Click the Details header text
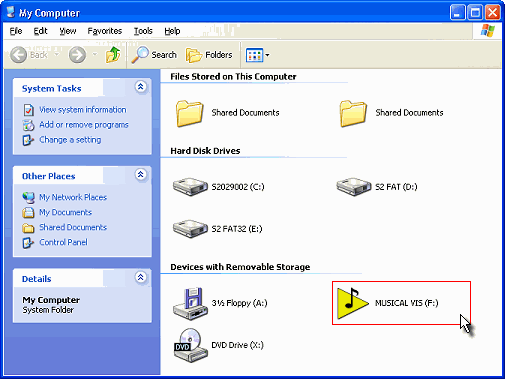This screenshot has width=505, height=379. [37, 279]
